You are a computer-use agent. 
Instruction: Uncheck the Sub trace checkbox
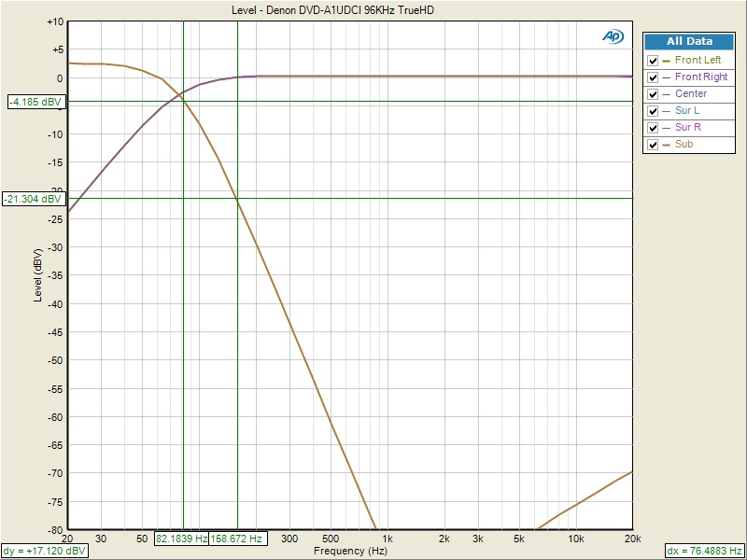point(654,145)
